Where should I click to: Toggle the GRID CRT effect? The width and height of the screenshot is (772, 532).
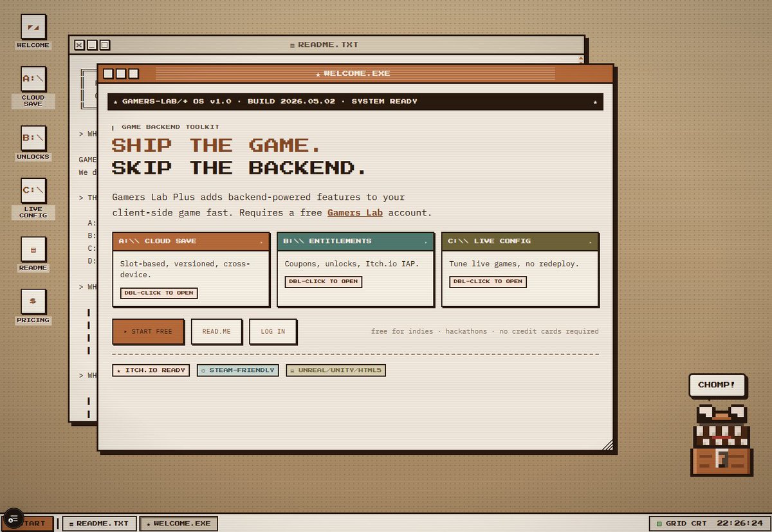681,524
